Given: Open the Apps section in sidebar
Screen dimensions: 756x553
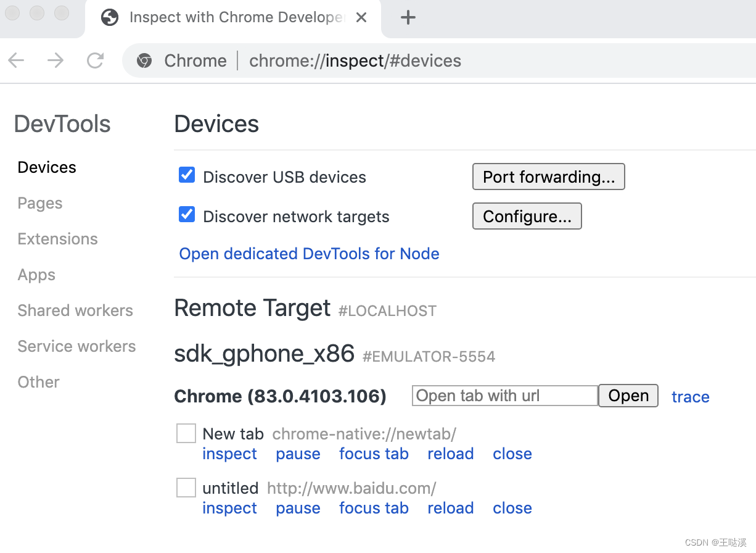Looking at the screenshot, I should click(36, 275).
